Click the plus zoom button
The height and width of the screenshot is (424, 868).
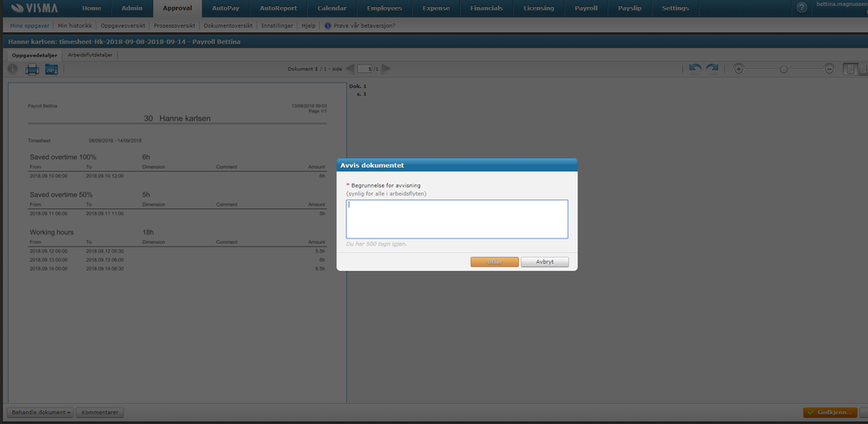point(738,70)
